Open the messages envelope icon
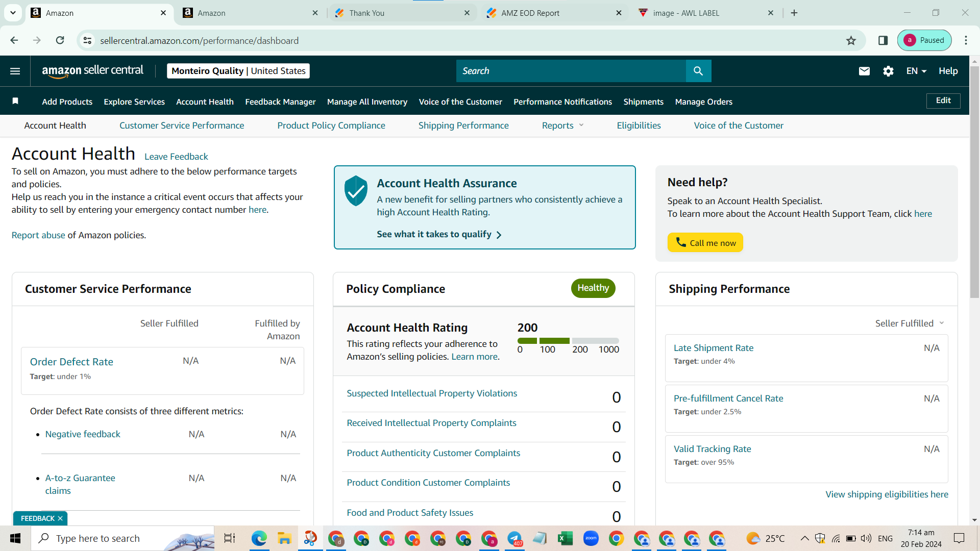 click(864, 71)
